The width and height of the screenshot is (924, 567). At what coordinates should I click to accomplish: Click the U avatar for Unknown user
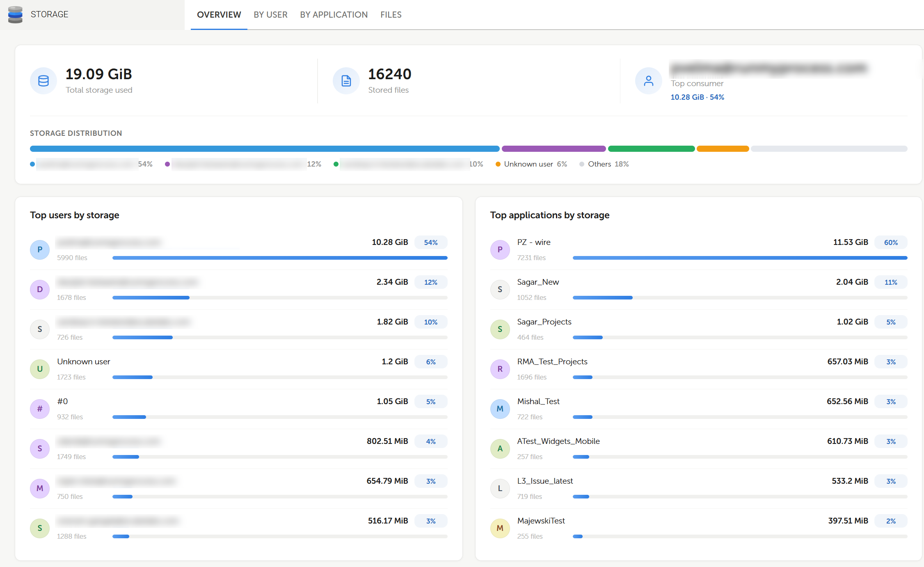coord(40,369)
